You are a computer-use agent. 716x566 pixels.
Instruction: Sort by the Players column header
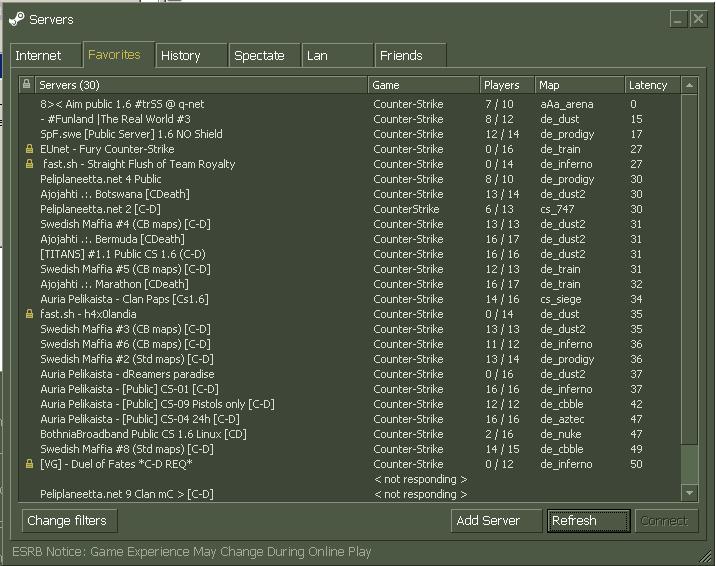(507, 85)
